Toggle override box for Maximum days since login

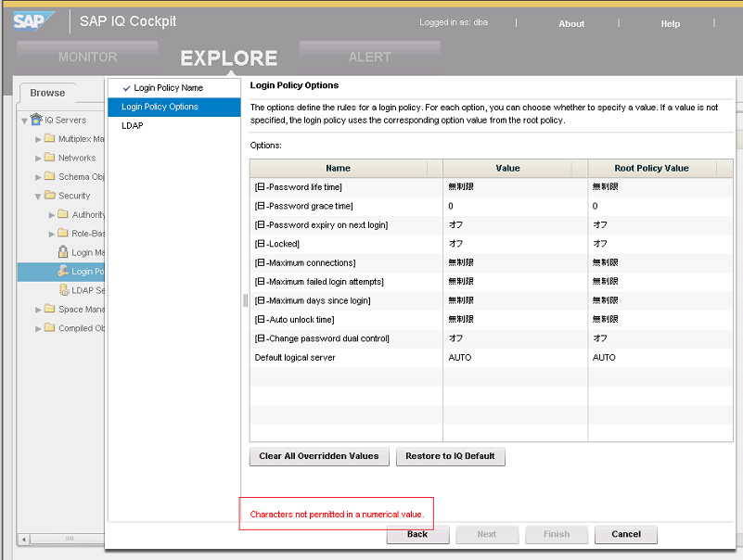click(261, 300)
